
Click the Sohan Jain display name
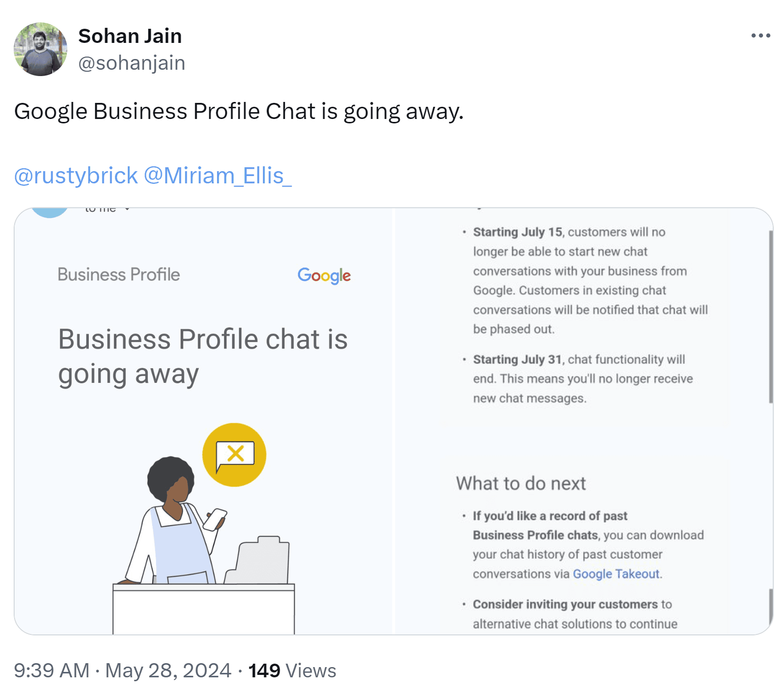[x=130, y=35]
